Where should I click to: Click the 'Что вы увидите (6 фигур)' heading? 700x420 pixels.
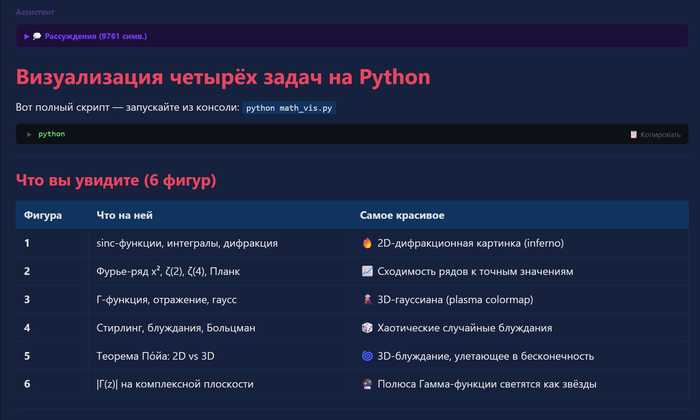pyautogui.click(x=116, y=180)
